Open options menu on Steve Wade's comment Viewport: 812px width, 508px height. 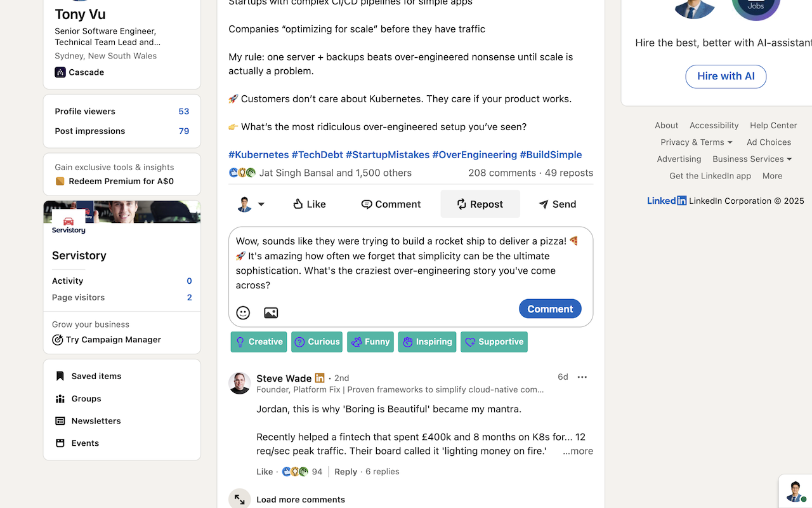(582, 377)
